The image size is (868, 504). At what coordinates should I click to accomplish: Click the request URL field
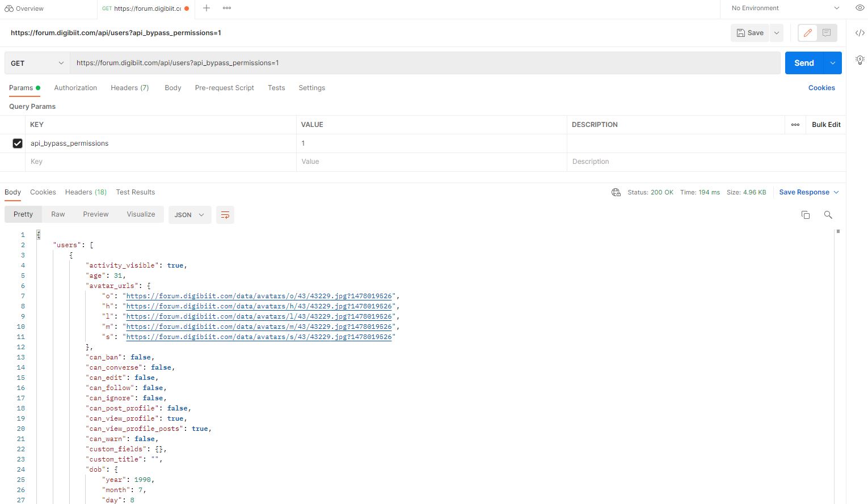(x=425, y=63)
